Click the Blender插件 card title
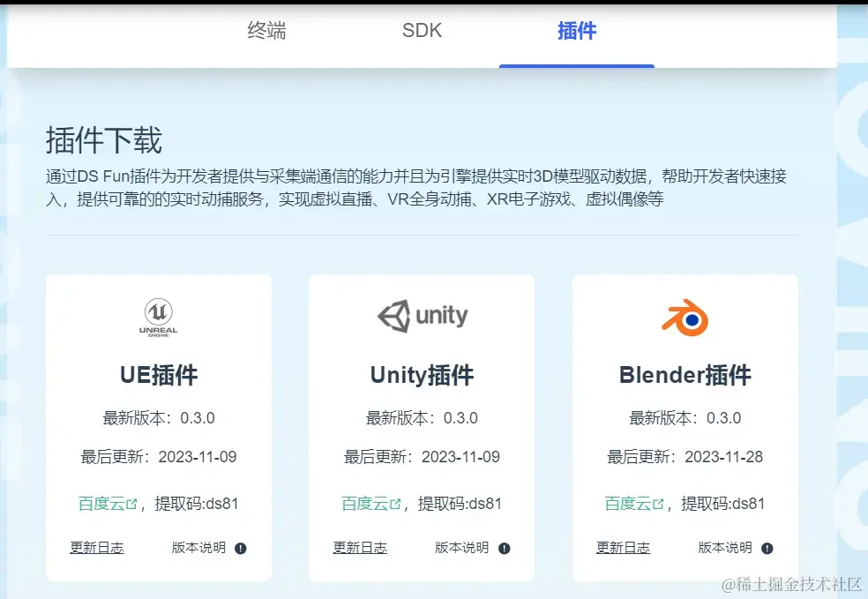868x599 pixels. [x=685, y=375]
